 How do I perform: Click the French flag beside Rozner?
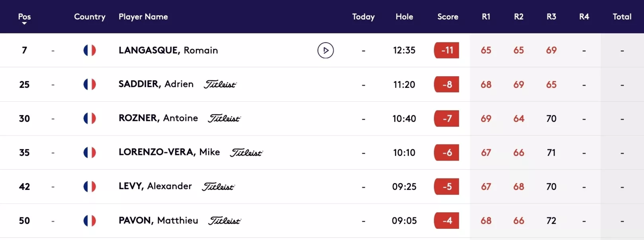(90, 118)
